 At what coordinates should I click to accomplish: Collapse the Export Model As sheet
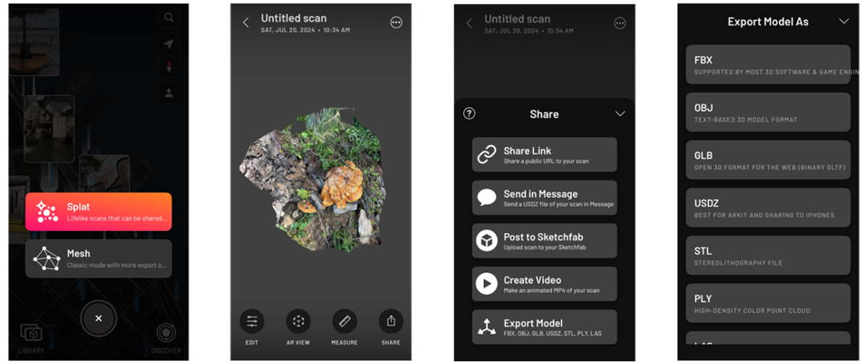[844, 22]
